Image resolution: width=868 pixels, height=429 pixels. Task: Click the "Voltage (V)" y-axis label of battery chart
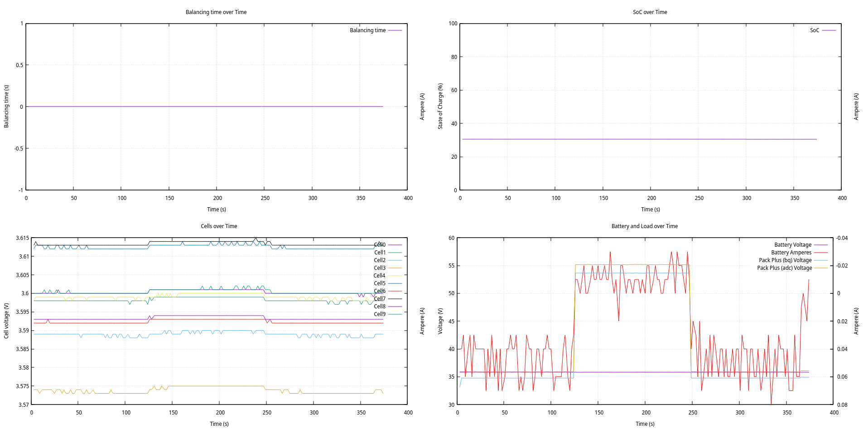(x=440, y=321)
